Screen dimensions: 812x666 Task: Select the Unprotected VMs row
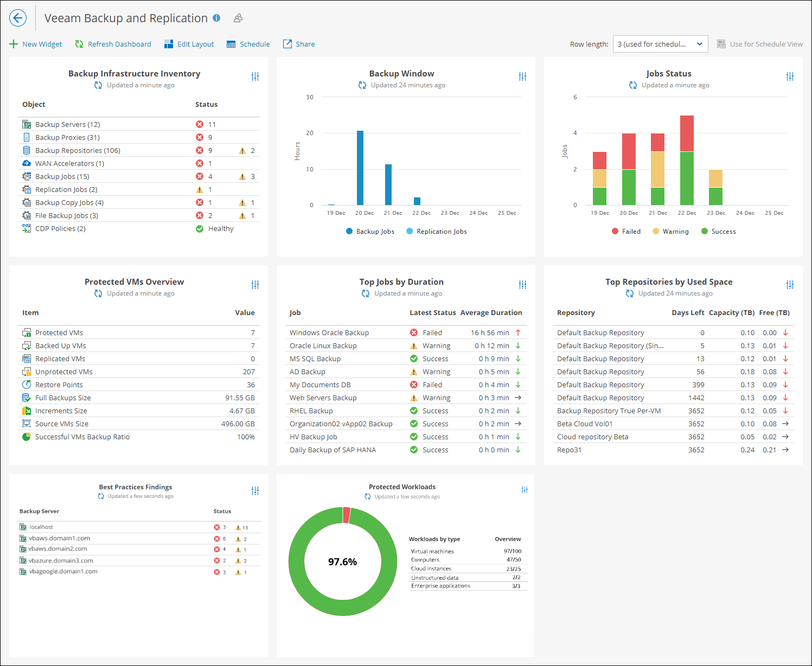tap(138, 372)
